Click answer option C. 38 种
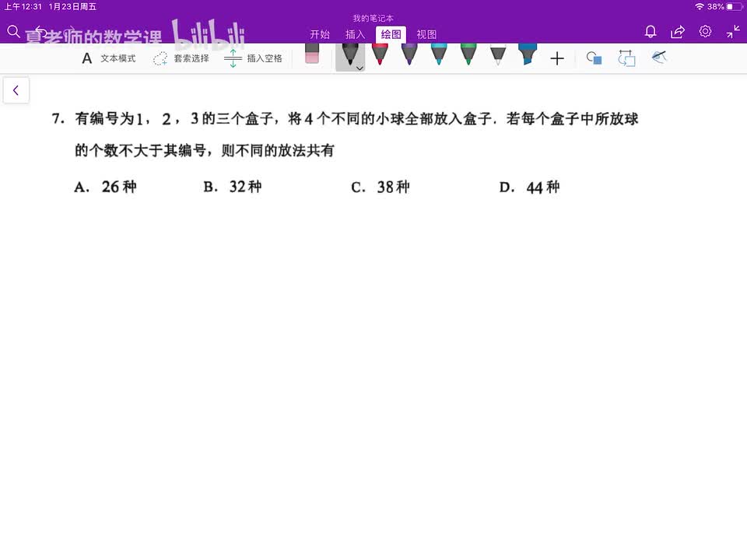Screen dimensions: 747x560 tap(381, 187)
